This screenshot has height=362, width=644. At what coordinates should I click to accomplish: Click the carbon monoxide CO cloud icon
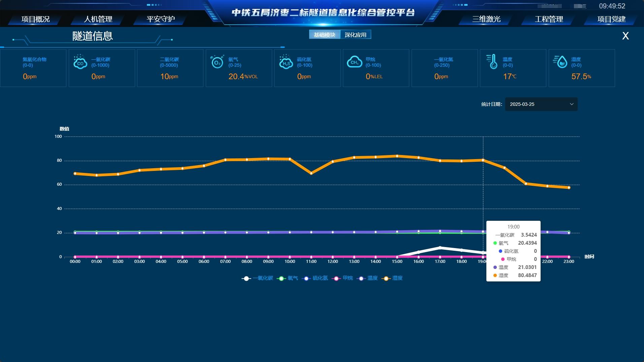[x=80, y=62]
